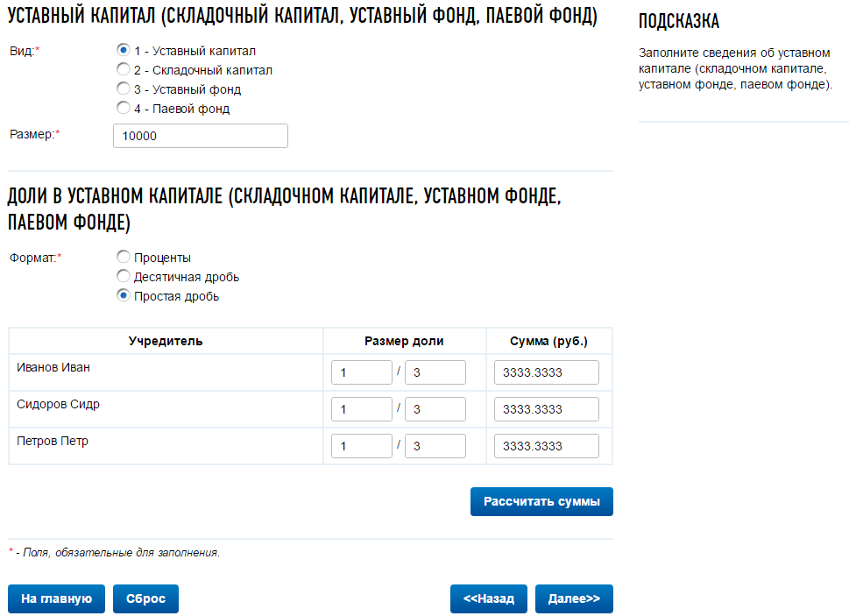Click the "Рассчитать суммы" button
856x616 pixels.
541,501
